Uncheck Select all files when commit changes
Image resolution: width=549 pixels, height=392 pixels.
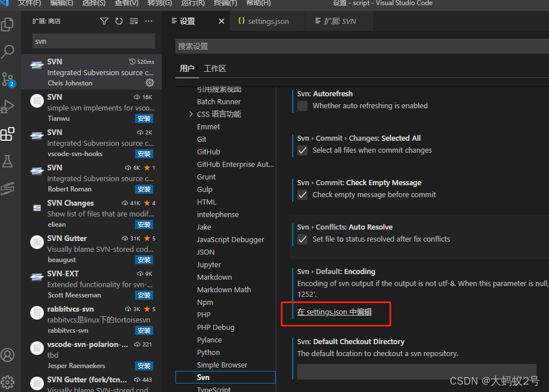click(x=302, y=150)
